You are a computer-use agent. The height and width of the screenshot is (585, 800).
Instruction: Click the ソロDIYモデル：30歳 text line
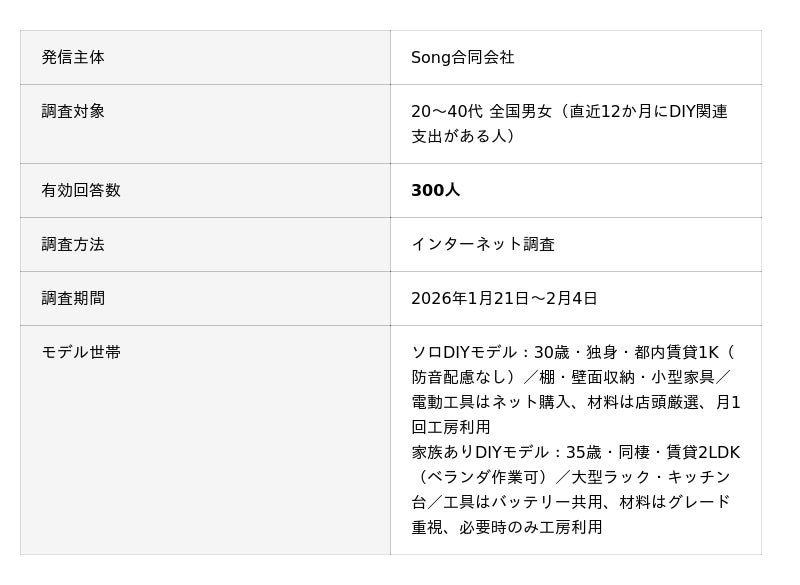(x=573, y=353)
